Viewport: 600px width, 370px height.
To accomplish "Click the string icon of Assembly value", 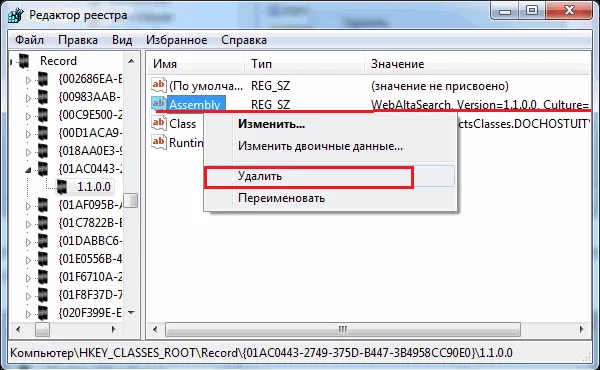I will click(159, 104).
